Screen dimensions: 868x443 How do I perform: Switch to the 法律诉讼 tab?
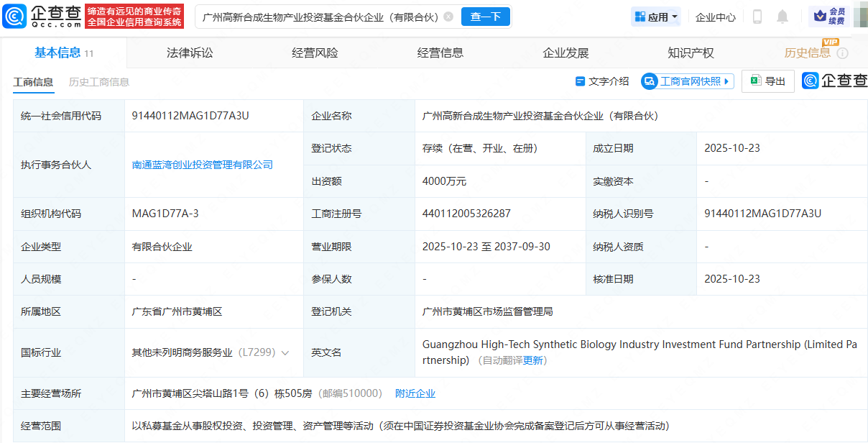190,52
